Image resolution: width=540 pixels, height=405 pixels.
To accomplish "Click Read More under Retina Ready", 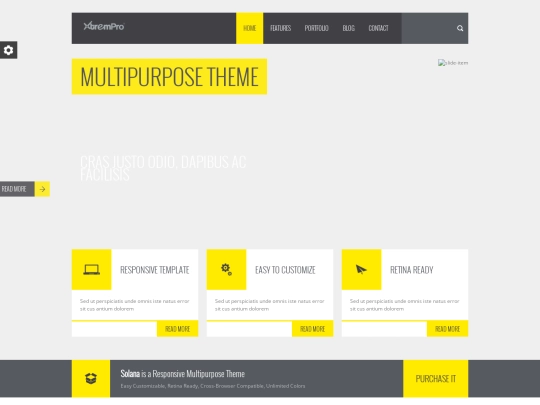I will click(x=447, y=329).
